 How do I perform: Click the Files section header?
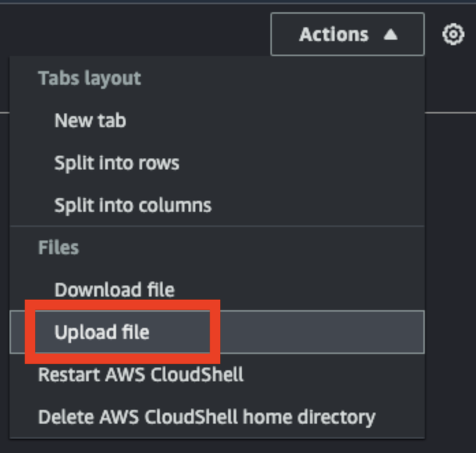58,247
